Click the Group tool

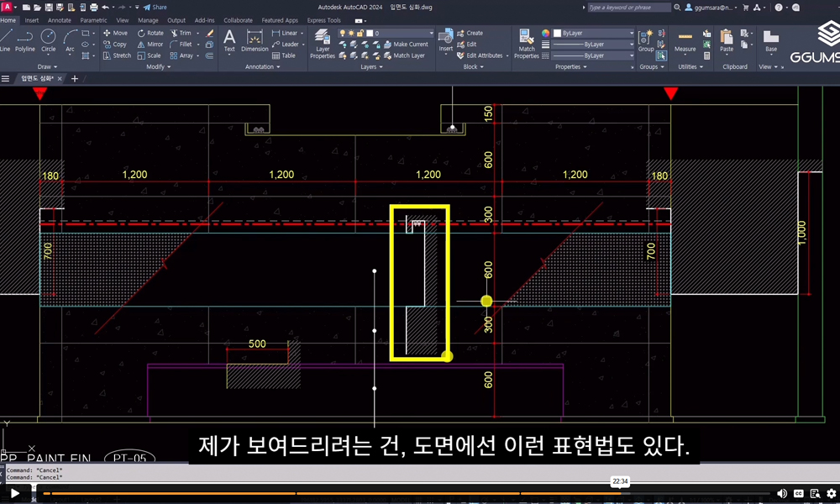(646, 41)
